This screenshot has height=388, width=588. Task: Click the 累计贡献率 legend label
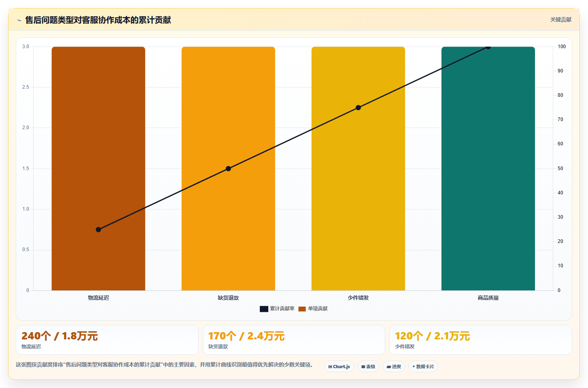(282, 309)
